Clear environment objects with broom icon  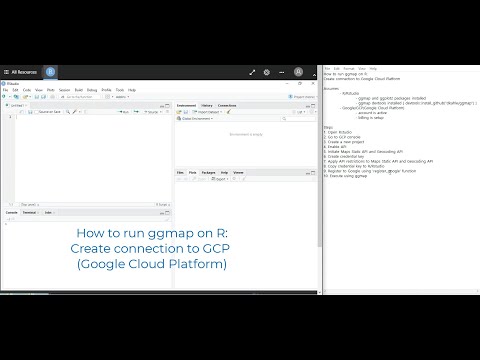point(229,112)
